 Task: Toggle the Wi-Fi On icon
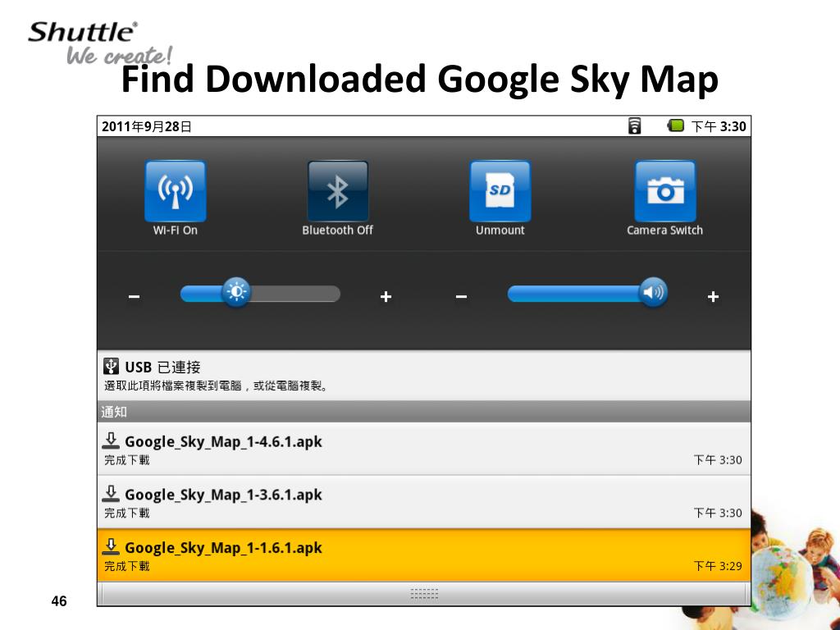(176, 191)
